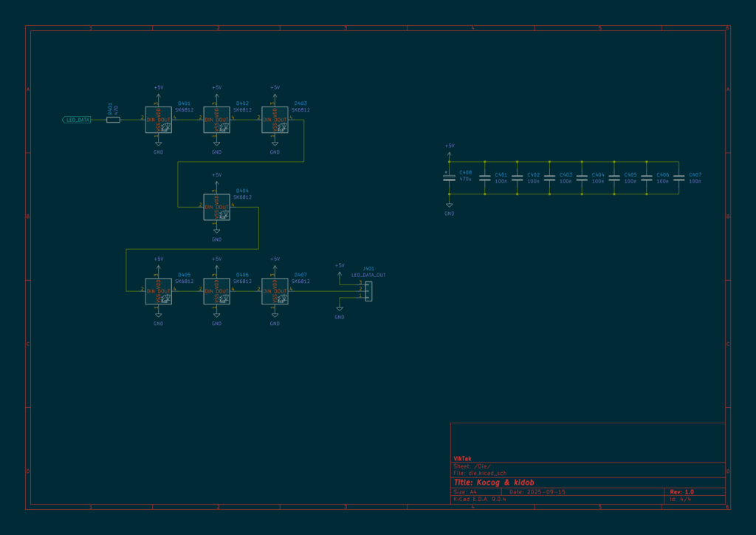Screen dimensions: 756x535
Task: Select the +5V symbol next to J401
Action: pos(340,269)
